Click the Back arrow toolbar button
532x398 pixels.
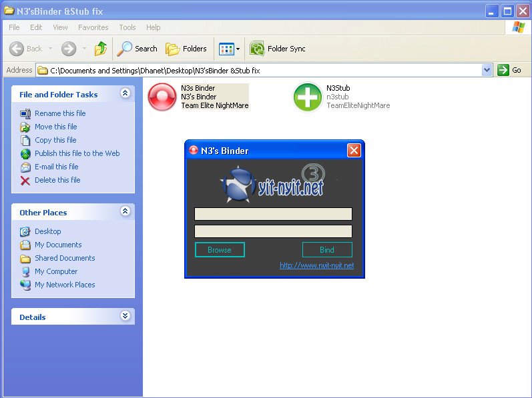[x=26, y=49]
